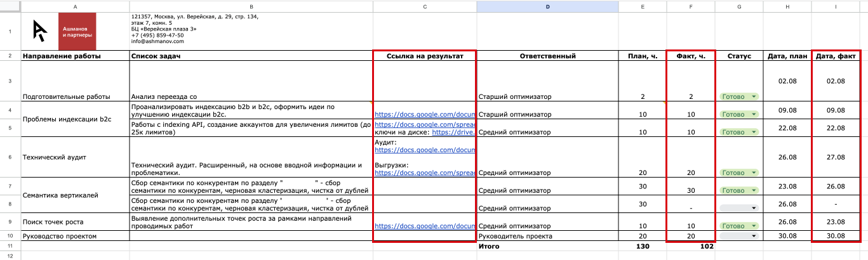Viewport: 868px width, 260px height.
Task: Select column F header
Action: click(x=691, y=6)
